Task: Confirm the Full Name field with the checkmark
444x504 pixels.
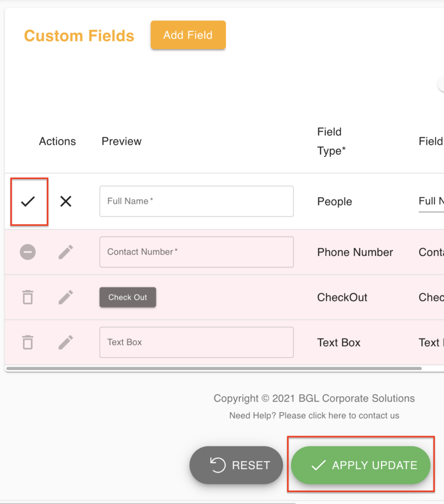Action: pos(29,201)
